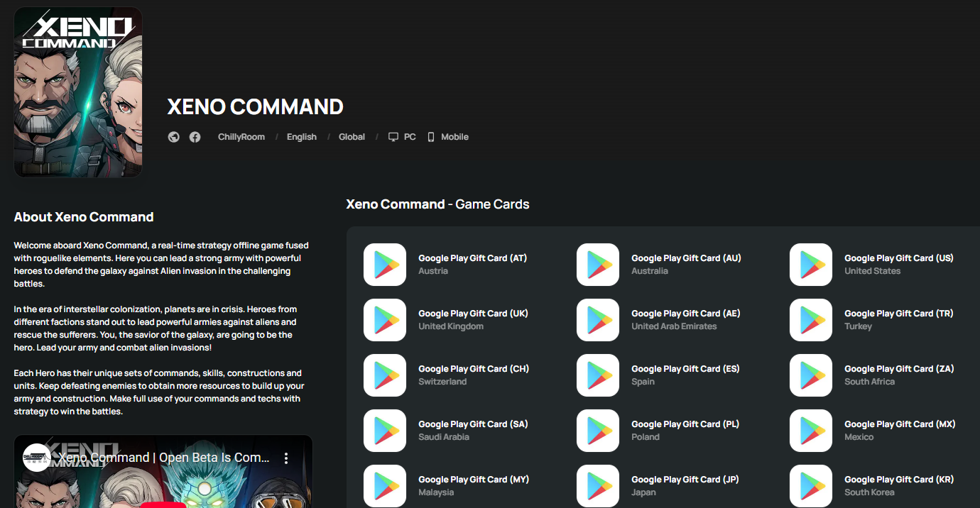Click the Switzerland country label
The height and width of the screenshot is (508, 980).
(x=442, y=382)
